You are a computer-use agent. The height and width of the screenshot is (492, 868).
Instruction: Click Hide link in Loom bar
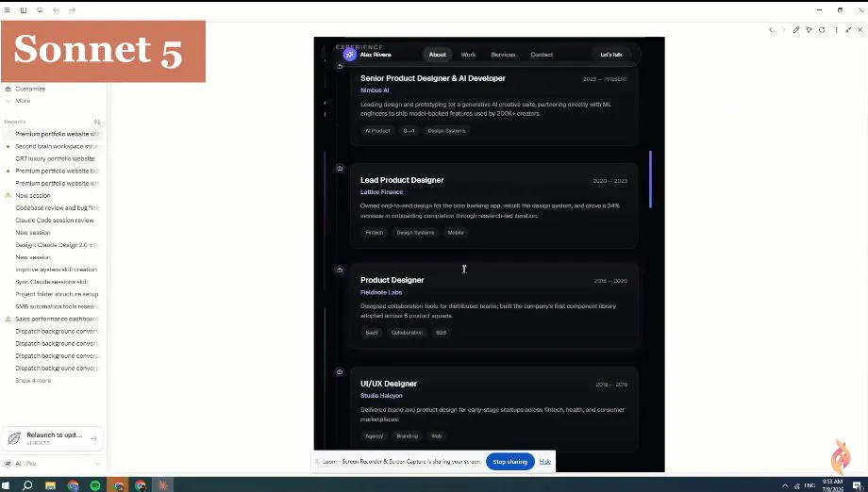(544, 462)
